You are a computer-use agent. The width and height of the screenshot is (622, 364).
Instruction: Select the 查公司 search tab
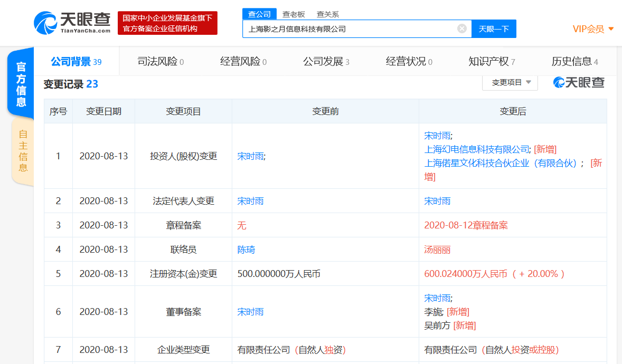(259, 14)
